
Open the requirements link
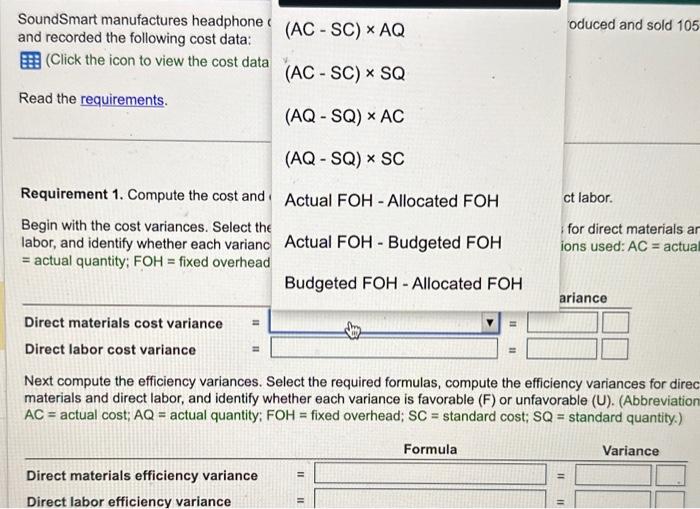click(x=122, y=100)
